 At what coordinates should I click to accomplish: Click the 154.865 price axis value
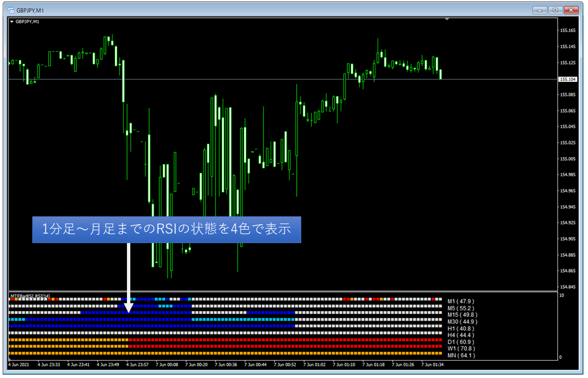coord(567,270)
